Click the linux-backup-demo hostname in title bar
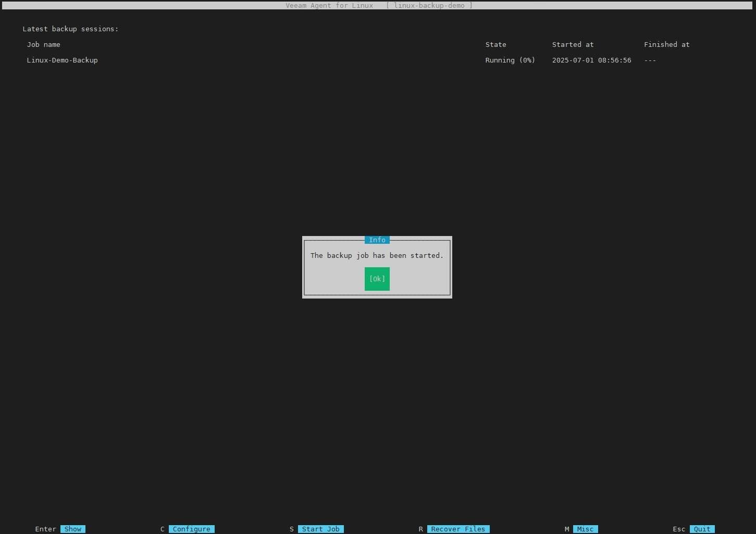Image resolution: width=756 pixels, height=534 pixels. point(429,6)
